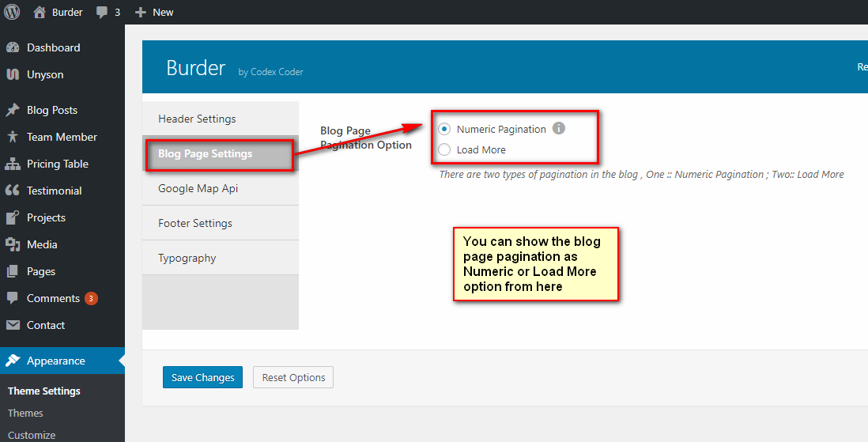
Task: Click the Unyson logo icon
Action: tap(13, 74)
